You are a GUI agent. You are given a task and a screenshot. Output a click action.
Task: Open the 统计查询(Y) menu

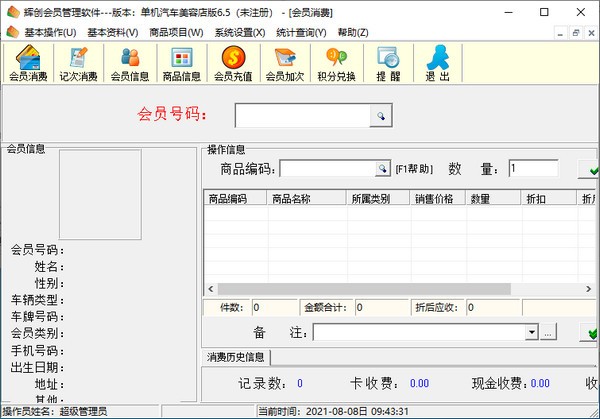(x=301, y=32)
